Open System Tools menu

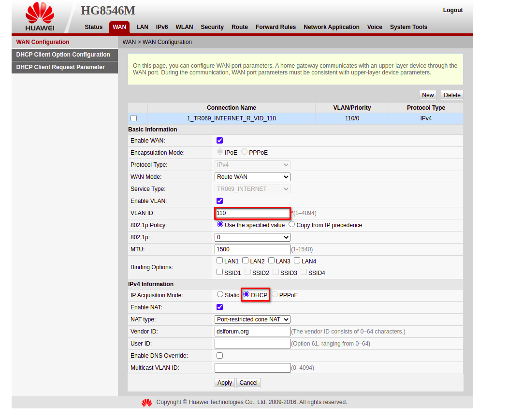point(408,27)
